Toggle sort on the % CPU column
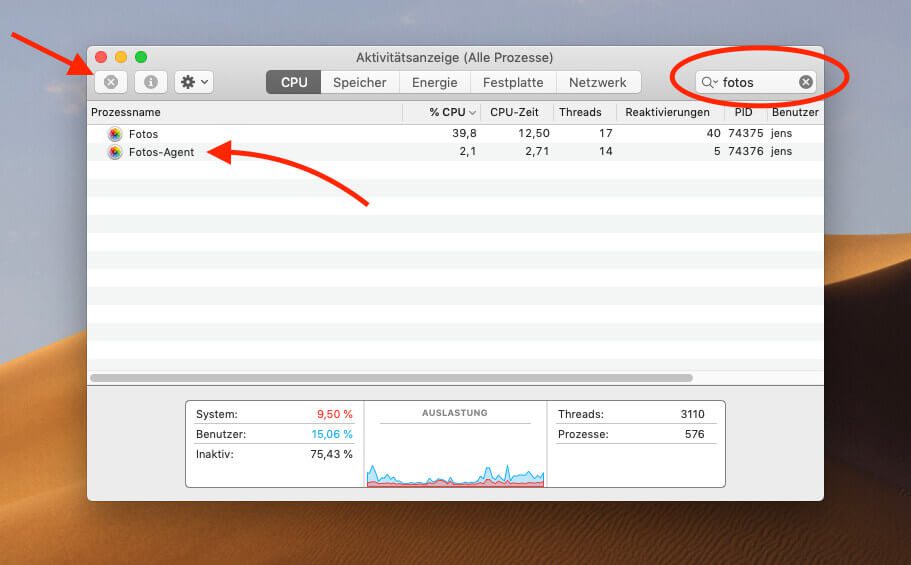This screenshot has height=565, width=911. tap(442, 112)
